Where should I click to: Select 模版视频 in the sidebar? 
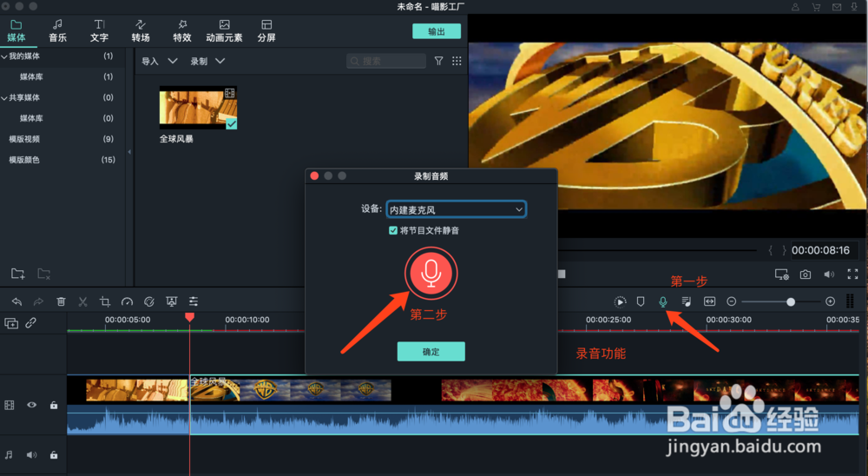coord(24,139)
